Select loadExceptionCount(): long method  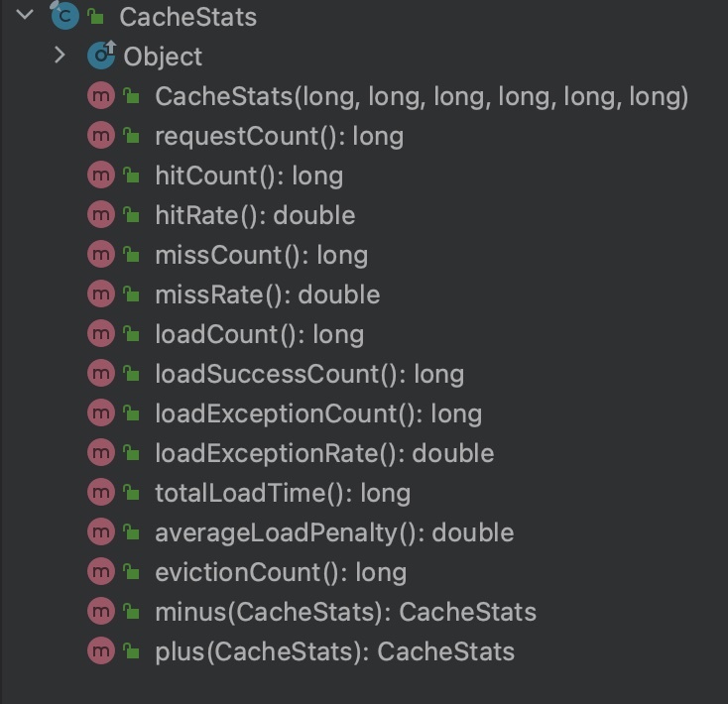coord(318,413)
